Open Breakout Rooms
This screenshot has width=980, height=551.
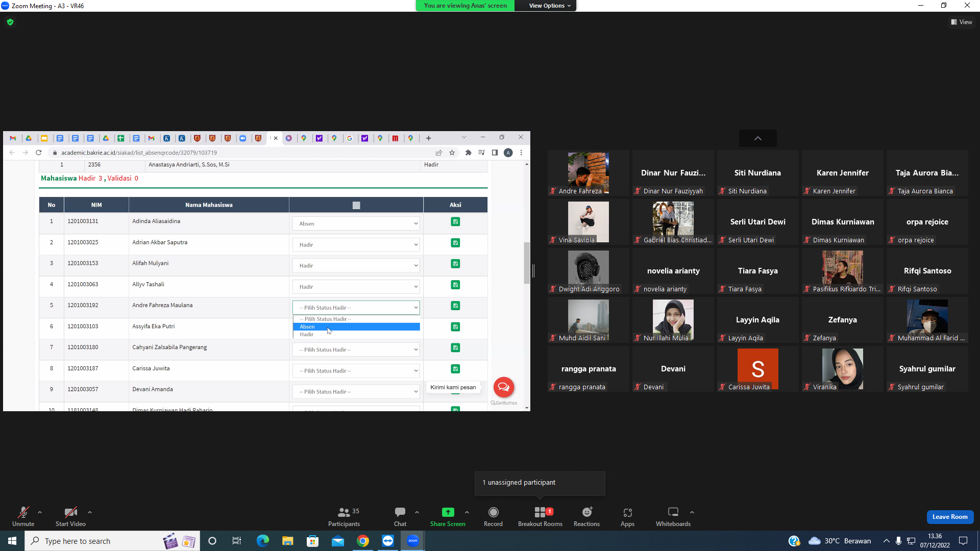click(540, 516)
